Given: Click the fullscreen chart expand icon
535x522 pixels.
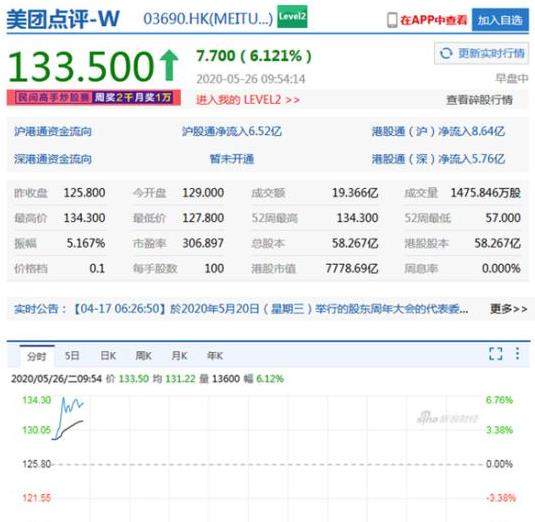Looking at the screenshot, I should (495, 354).
